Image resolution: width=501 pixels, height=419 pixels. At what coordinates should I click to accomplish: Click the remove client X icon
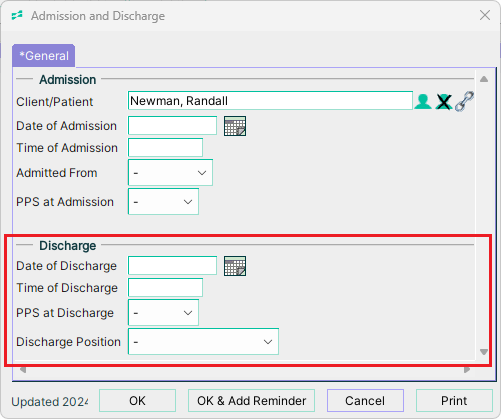[x=444, y=101]
